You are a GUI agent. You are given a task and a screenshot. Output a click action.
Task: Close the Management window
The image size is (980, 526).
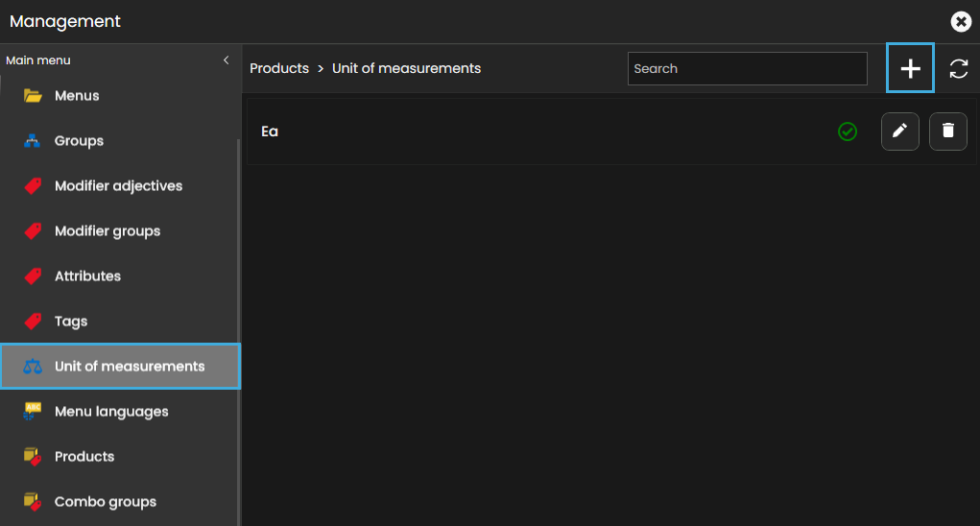960,21
